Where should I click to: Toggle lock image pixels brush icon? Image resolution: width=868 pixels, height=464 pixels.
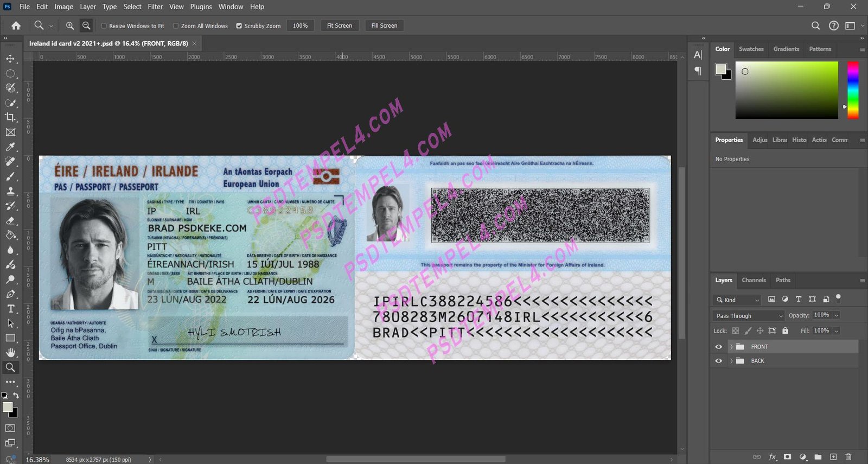(x=748, y=330)
